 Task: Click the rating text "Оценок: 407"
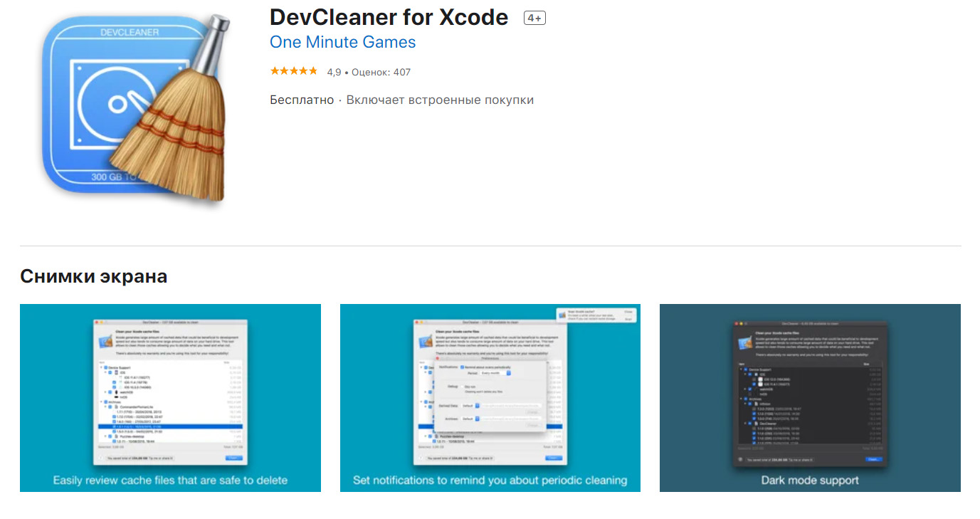click(381, 72)
